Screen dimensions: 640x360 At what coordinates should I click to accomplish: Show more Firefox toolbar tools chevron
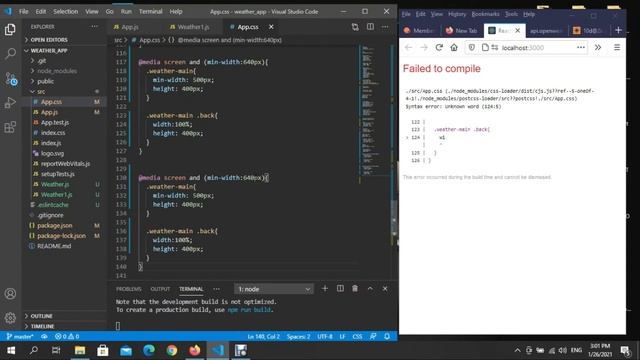[x=598, y=47]
